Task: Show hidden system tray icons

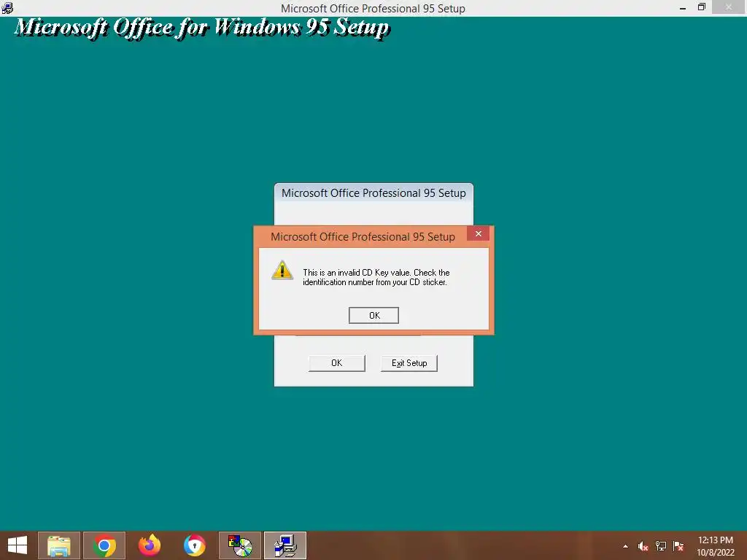Action: (625, 546)
